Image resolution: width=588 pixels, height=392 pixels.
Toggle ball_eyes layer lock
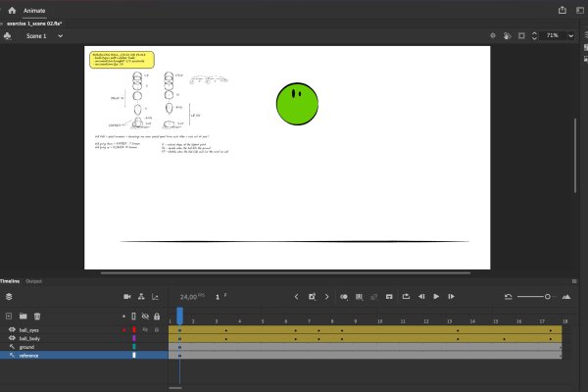pyautogui.click(x=157, y=330)
